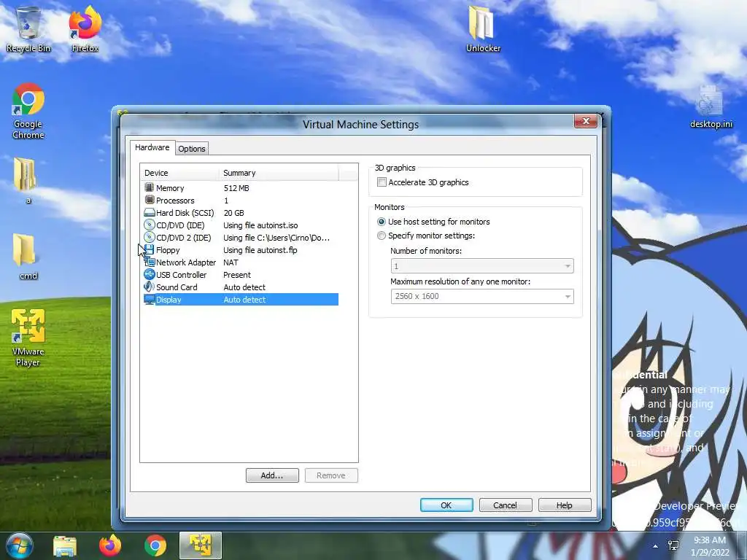Select the 'Present' USB summary
Image resolution: width=747 pixels, height=560 pixels.
click(x=237, y=275)
